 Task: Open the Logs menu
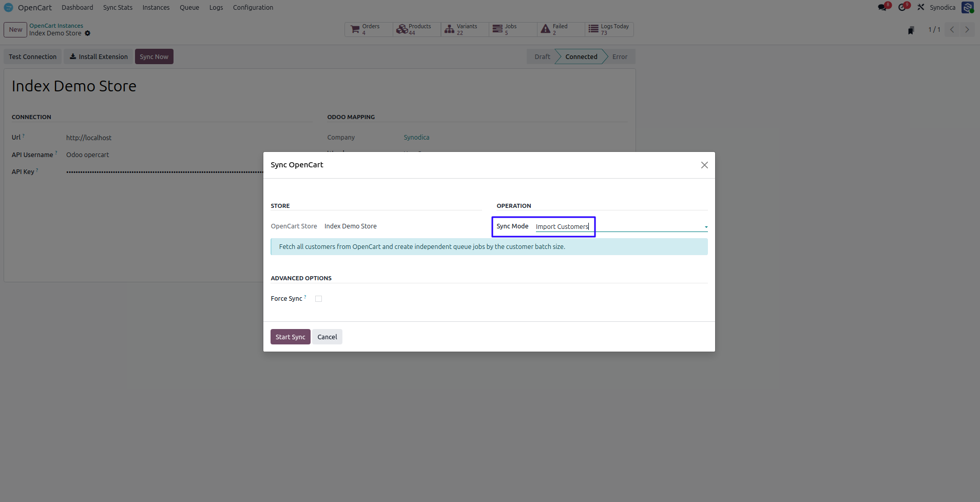point(216,7)
